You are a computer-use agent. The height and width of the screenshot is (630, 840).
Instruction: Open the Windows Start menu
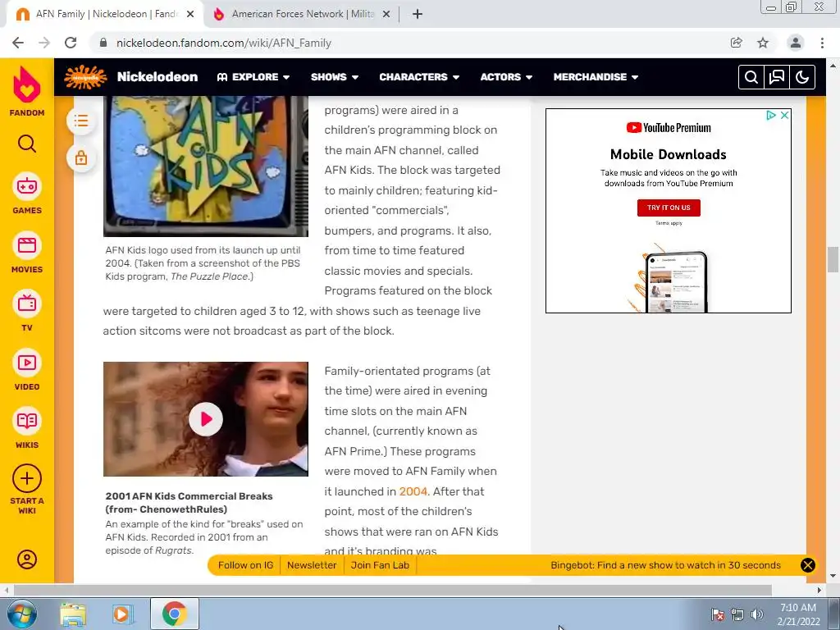point(22,614)
